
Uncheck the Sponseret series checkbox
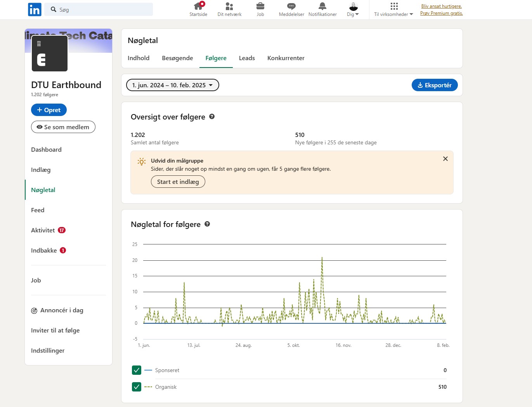[x=137, y=370]
